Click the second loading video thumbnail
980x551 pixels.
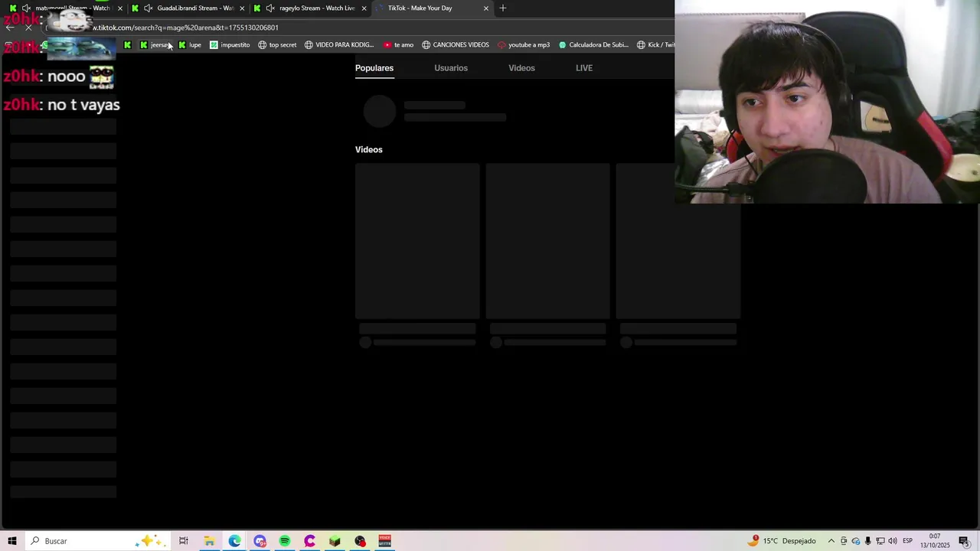[547, 240]
